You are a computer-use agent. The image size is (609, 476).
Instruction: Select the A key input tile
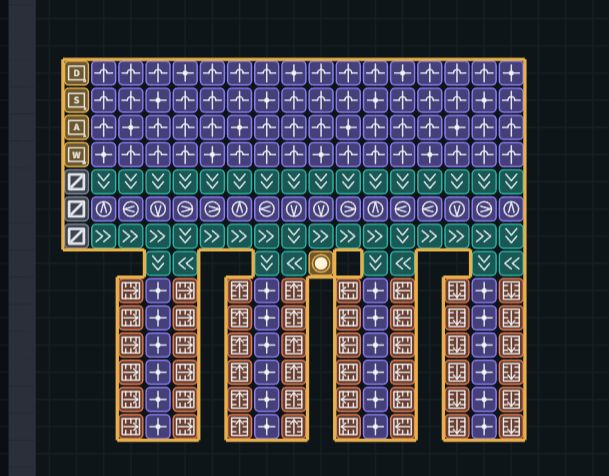77,127
